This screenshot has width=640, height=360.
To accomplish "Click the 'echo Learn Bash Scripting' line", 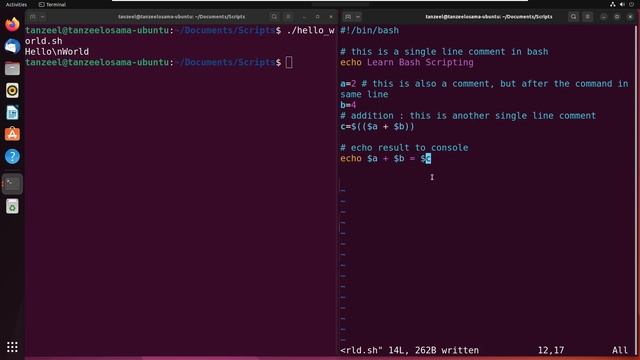I will (x=407, y=62).
